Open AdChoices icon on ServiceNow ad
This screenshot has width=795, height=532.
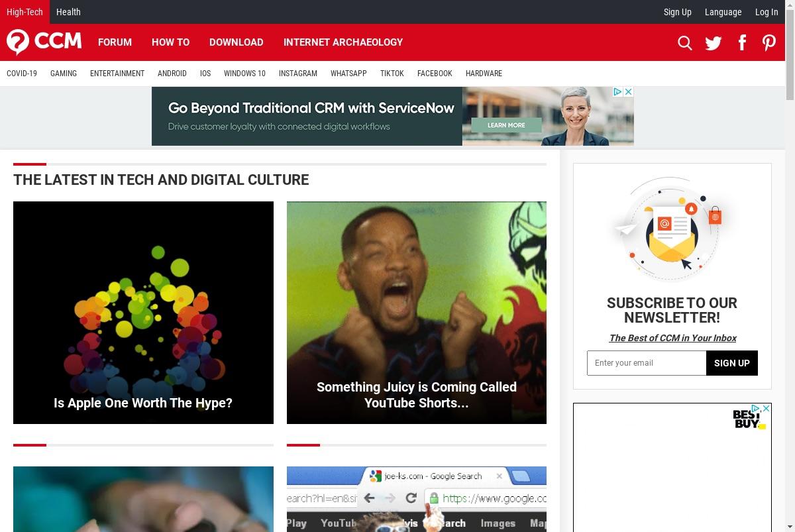[x=617, y=92]
